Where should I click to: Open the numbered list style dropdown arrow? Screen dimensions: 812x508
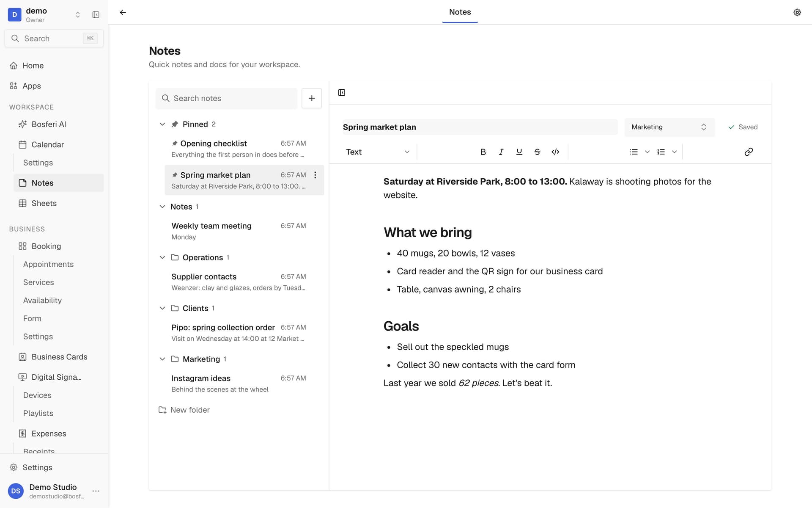(675, 152)
